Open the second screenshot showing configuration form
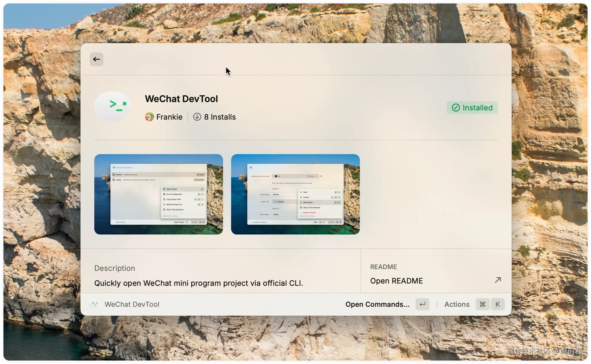 pos(295,194)
